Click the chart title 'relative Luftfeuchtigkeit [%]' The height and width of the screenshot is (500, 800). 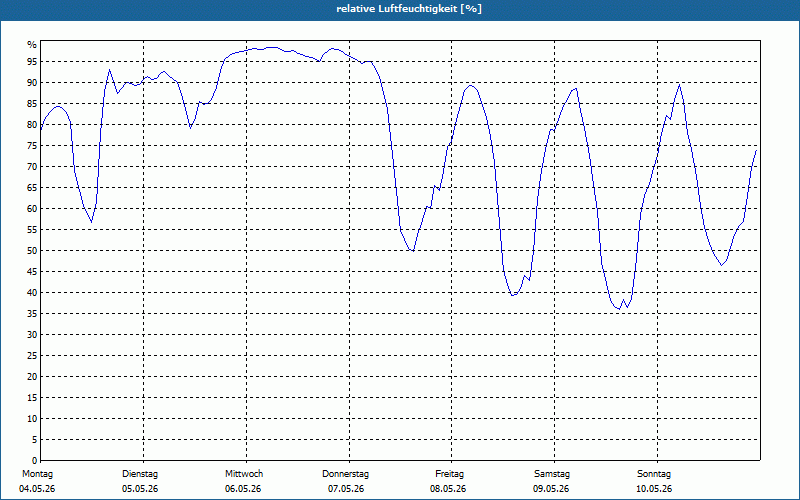tap(409, 9)
